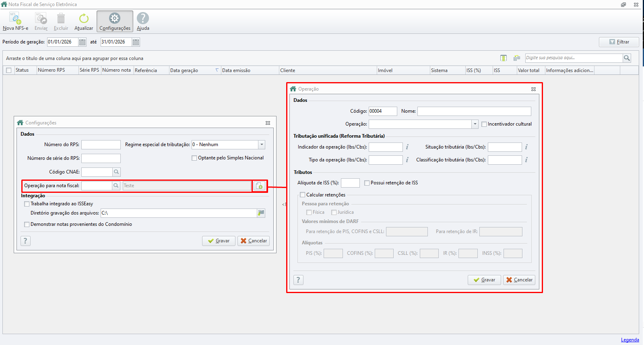The width and height of the screenshot is (644, 345).
Task: Click the search icon in grid search box
Action: pos(627,58)
